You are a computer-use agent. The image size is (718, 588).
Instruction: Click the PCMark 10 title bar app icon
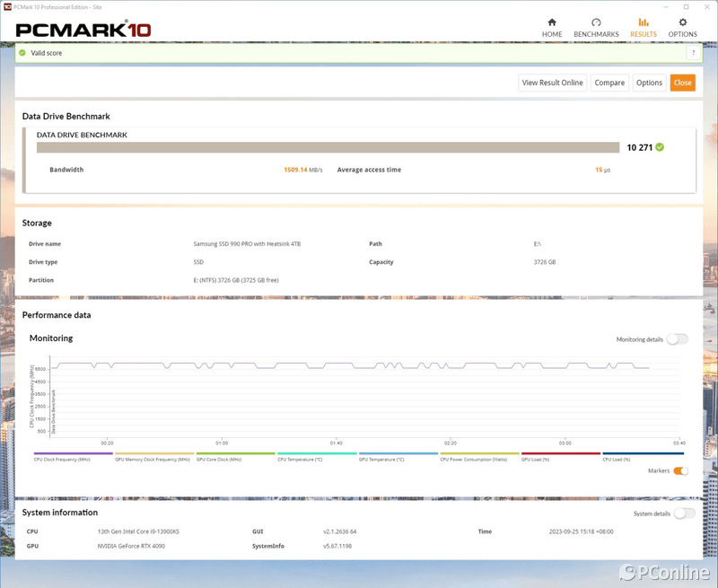(7, 6)
